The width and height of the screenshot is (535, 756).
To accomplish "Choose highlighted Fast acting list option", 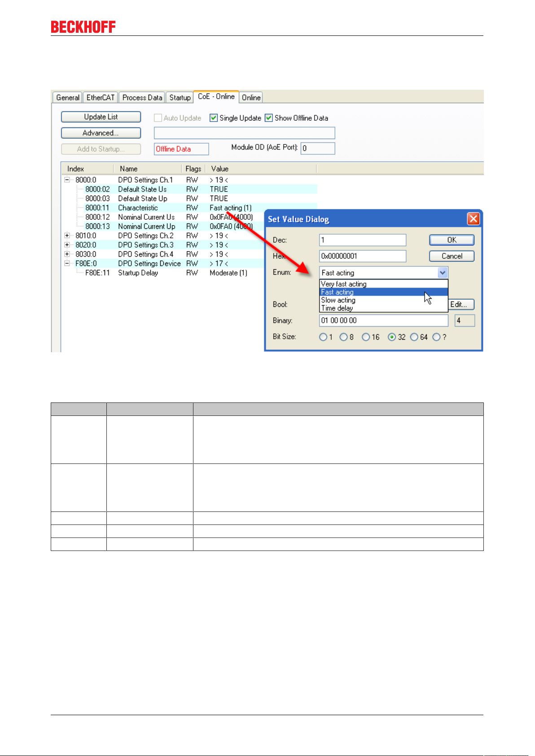I will [x=384, y=292].
